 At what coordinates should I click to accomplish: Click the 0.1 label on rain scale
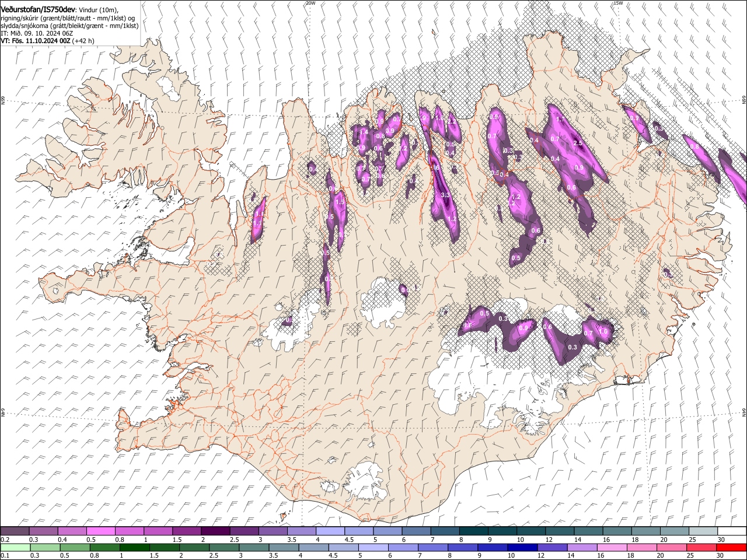(5, 555)
